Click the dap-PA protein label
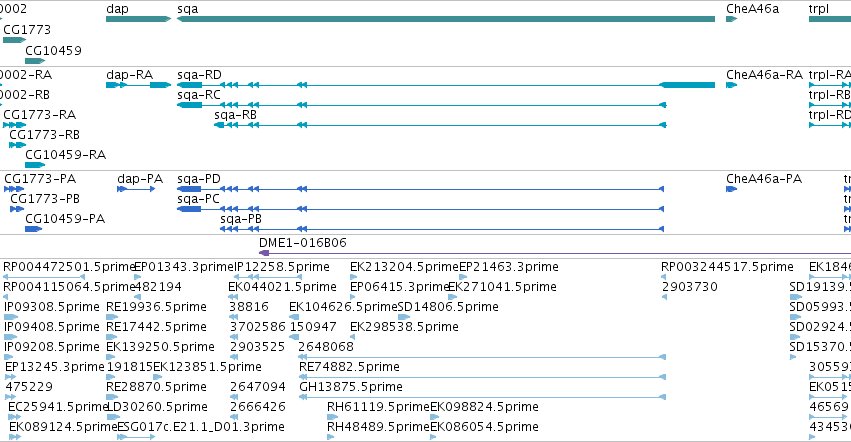The width and height of the screenshot is (851, 442). click(x=140, y=179)
